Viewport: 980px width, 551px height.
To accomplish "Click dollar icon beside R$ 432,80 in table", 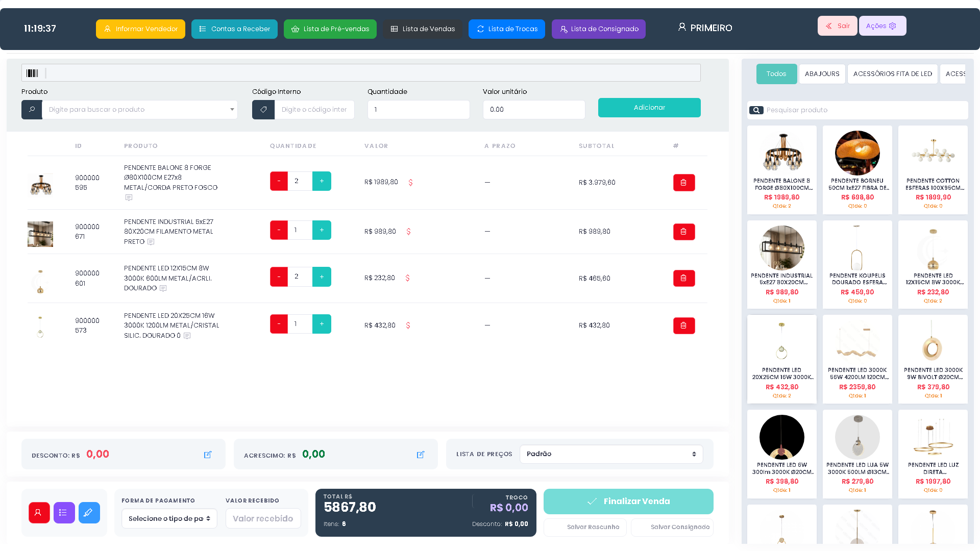I will [408, 325].
